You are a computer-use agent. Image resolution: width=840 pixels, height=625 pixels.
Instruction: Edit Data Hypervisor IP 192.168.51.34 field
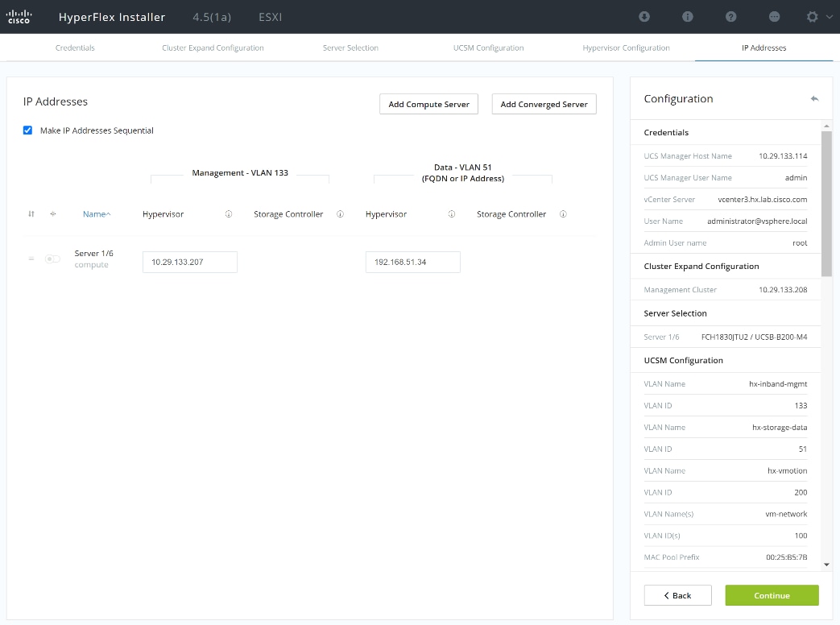[x=412, y=262]
